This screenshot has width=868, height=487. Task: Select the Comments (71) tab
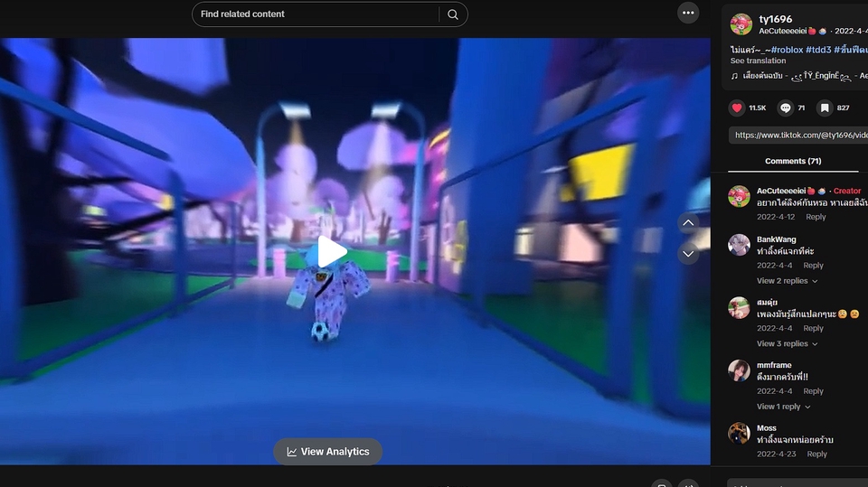pyautogui.click(x=793, y=161)
